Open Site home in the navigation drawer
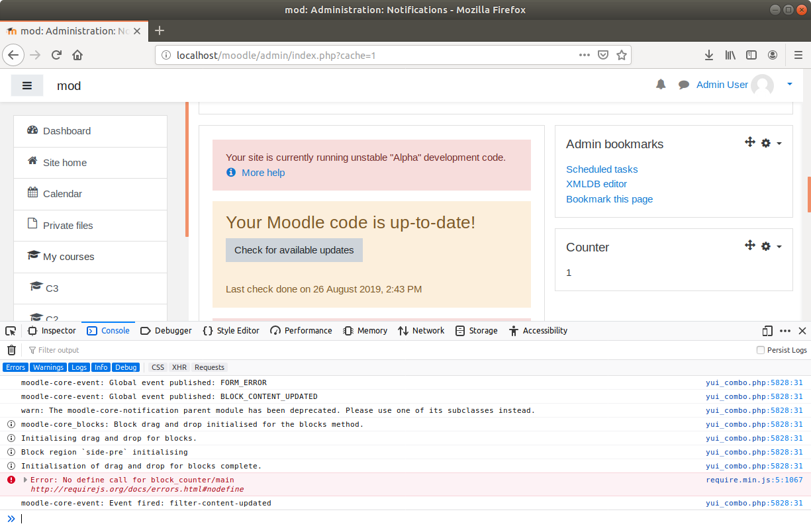 [90, 163]
